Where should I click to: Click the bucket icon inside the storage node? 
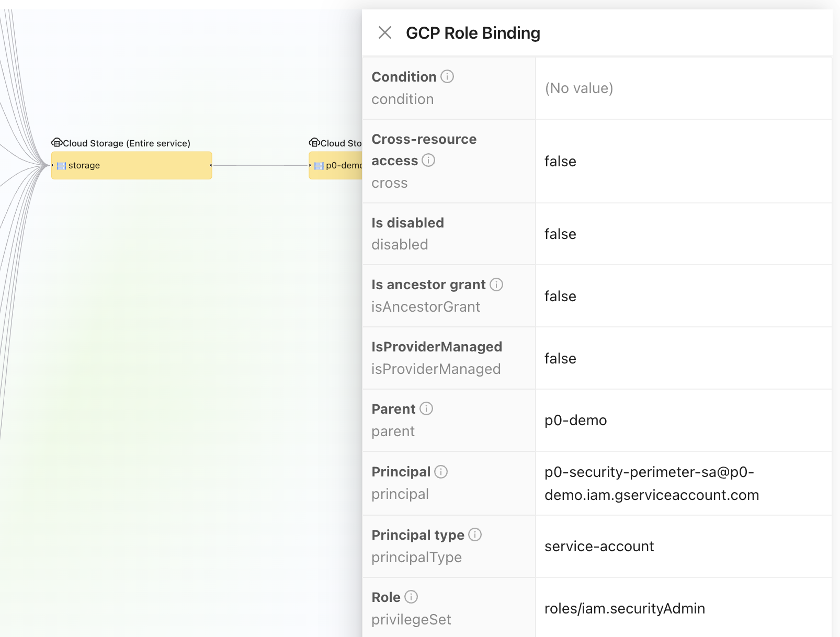pyautogui.click(x=62, y=166)
